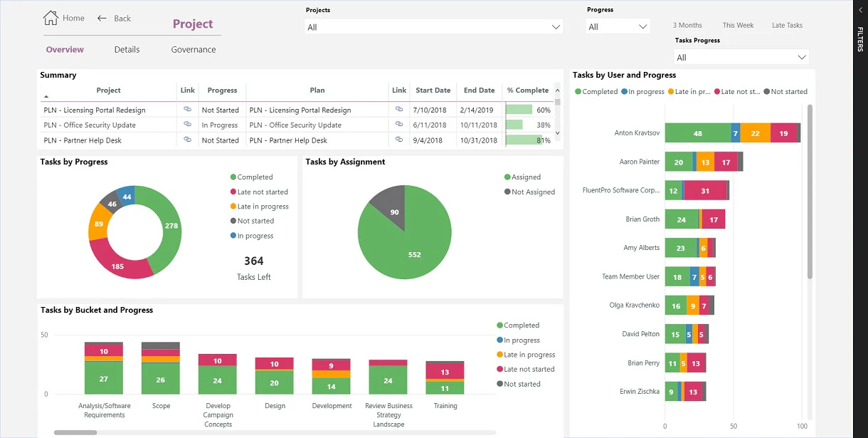Click the 364 Tasks Left card

click(x=254, y=268)
